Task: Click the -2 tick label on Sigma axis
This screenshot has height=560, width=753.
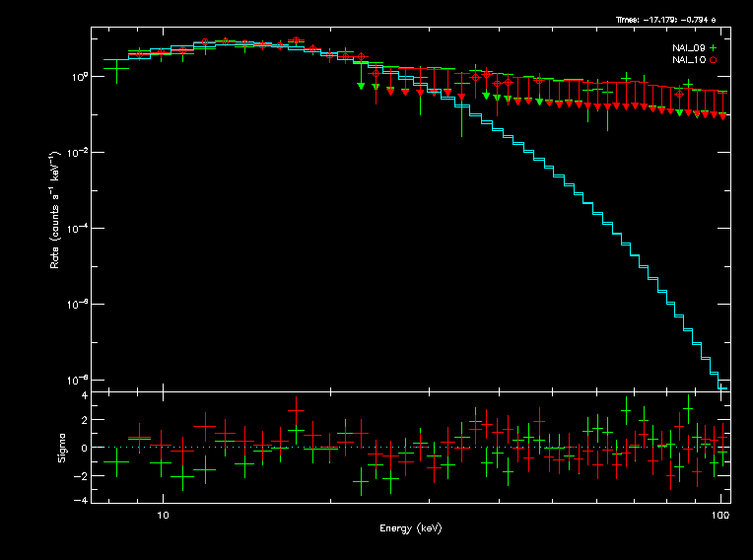Action: tap(83, 475)
